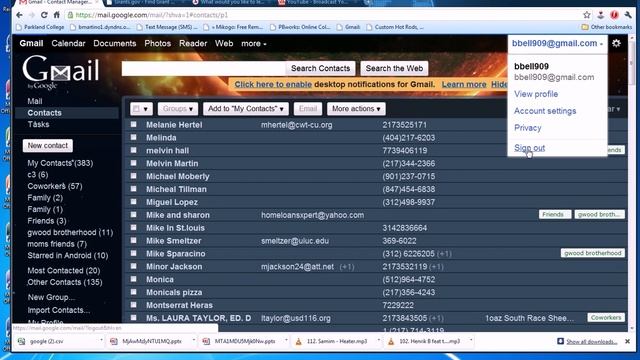Select the gwood brotherhood (11) group

pos(70,232)
